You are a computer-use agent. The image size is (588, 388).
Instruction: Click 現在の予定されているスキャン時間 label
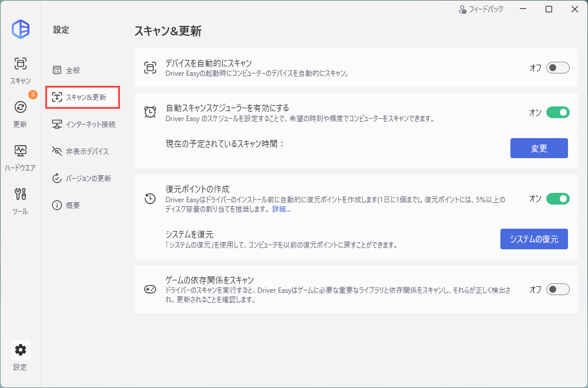(x=225, y=143)
